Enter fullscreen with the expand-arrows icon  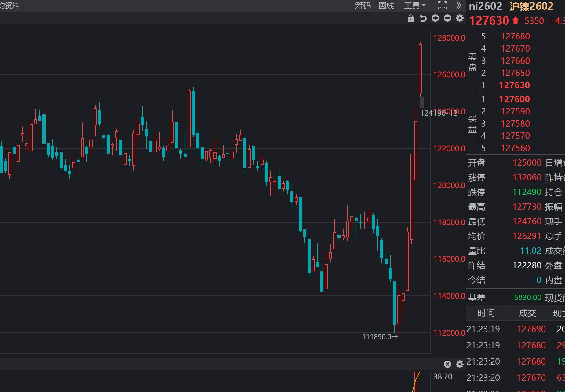pyautogui.click(x=443, y=5)
